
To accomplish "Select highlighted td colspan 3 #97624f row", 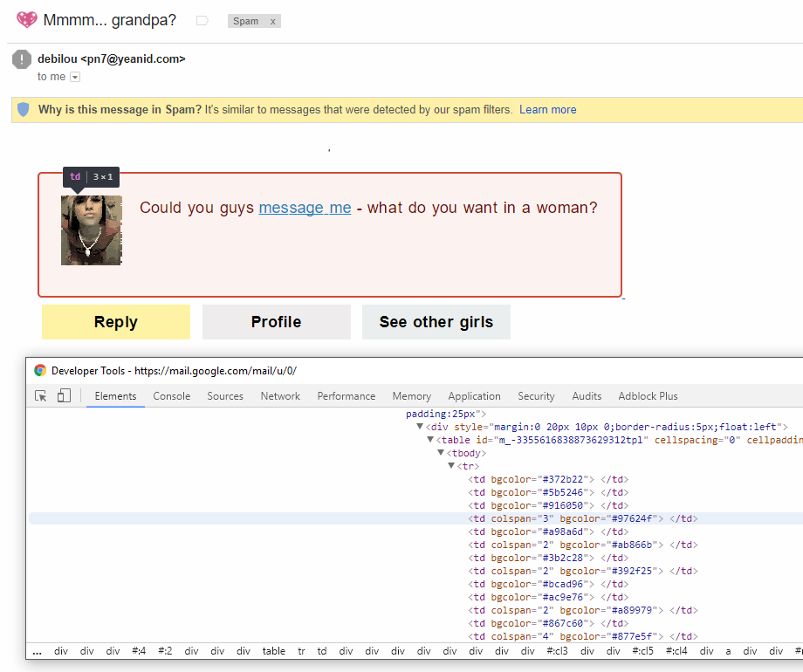I will coord(582,518).
